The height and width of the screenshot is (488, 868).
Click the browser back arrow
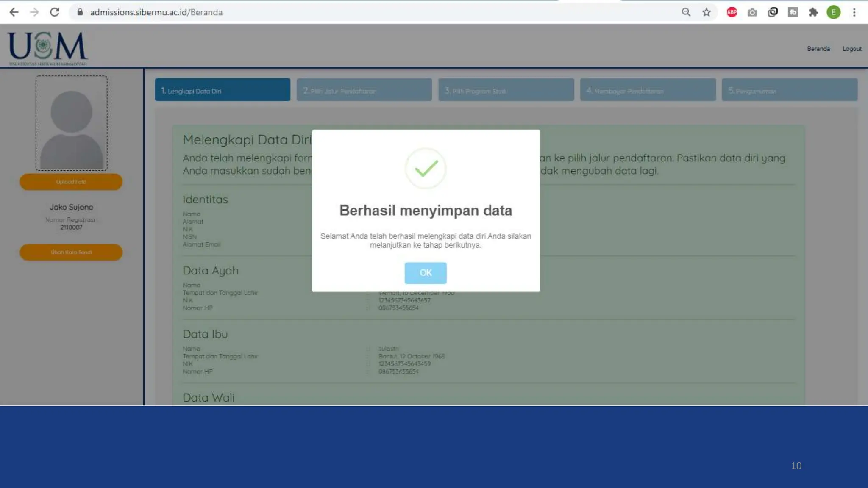click(14, 12)
